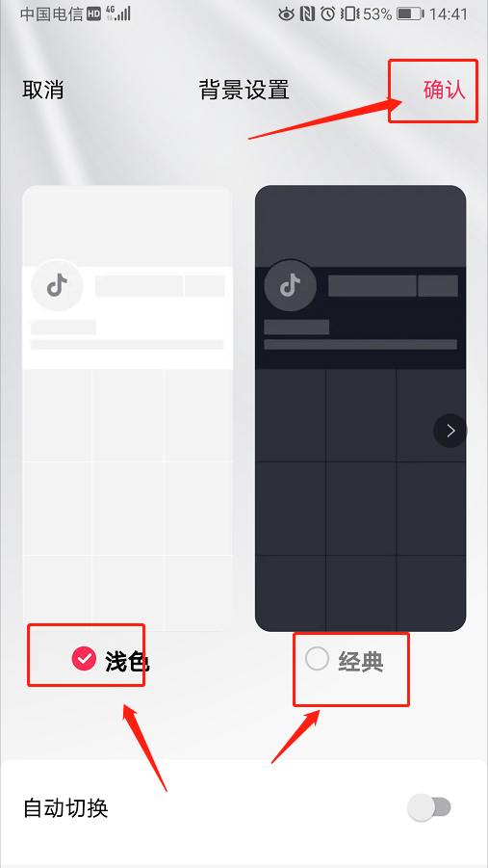Tap the battery icon in status bar
The width and height of the screenshot is (488, 868).
point(410,13)
